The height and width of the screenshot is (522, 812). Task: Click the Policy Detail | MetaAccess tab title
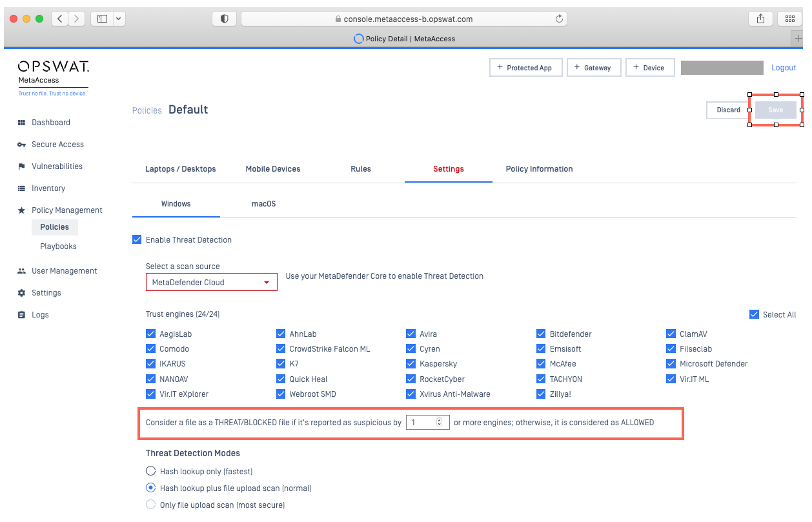411,39
